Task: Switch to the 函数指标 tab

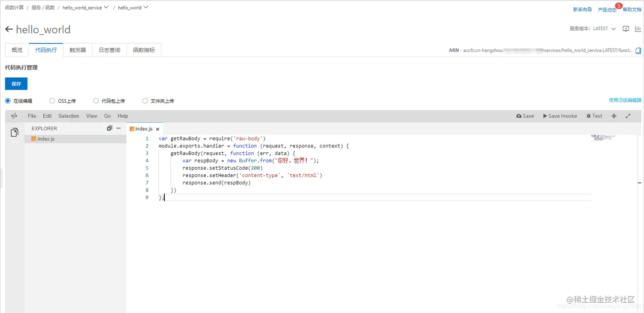Action: click(144, 50)
